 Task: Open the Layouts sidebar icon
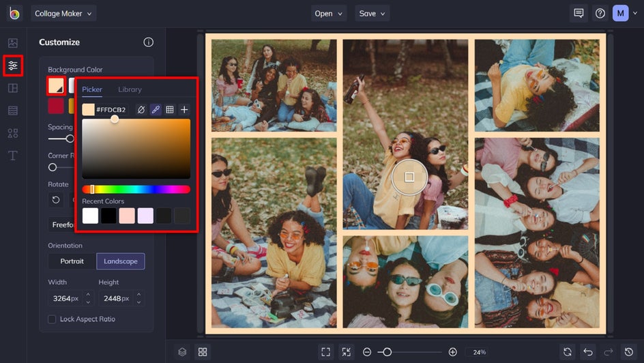(x=13, y=88)
